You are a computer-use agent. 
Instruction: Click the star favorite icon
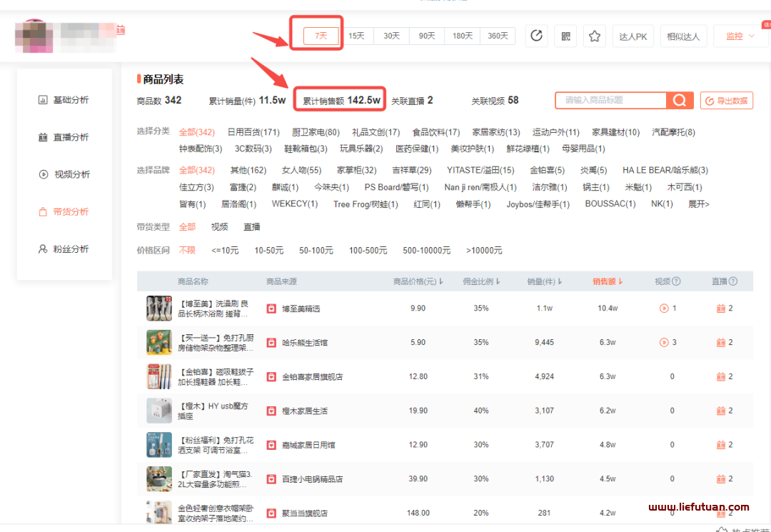(595, 36)
